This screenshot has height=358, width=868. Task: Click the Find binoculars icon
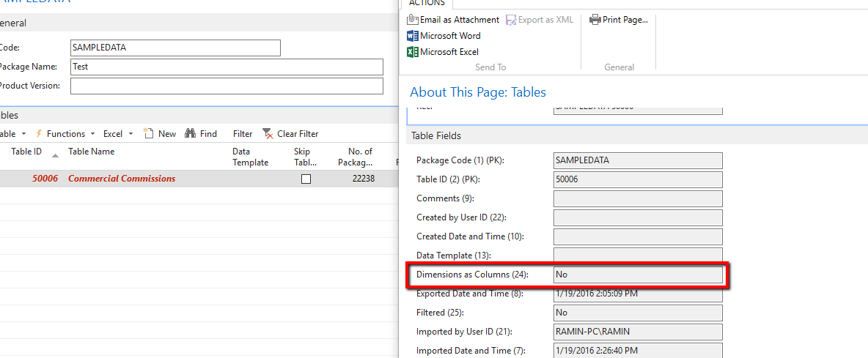[x=191, y=134]
